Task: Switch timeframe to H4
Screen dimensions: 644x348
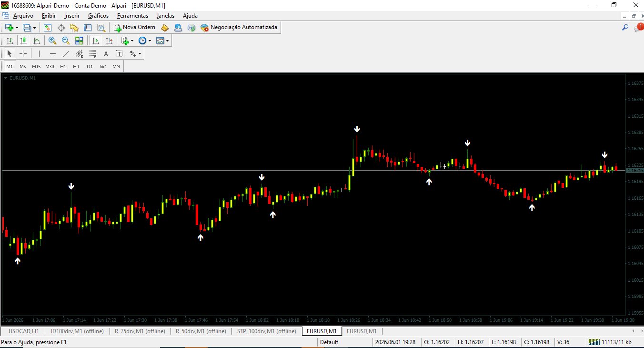Action: (76, 66)
